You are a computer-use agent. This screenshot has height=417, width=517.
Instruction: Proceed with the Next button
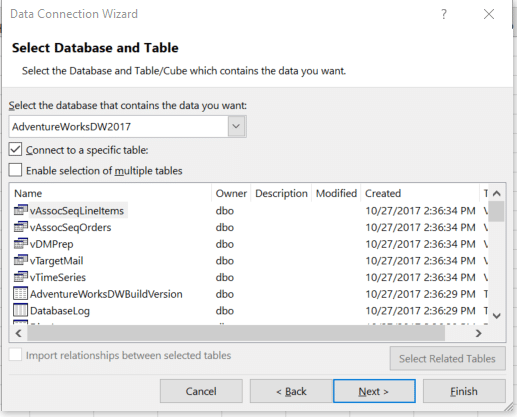374,391
